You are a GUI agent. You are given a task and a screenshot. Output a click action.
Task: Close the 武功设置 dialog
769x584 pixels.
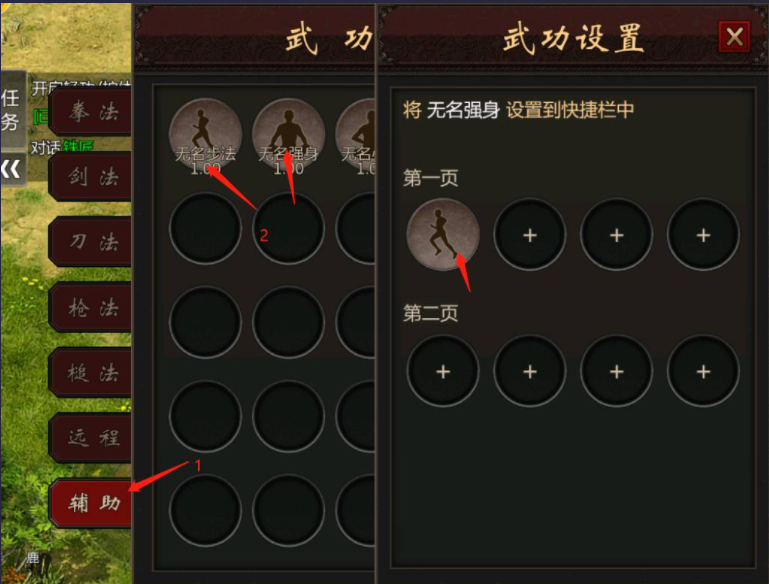[x=734, y=37]
